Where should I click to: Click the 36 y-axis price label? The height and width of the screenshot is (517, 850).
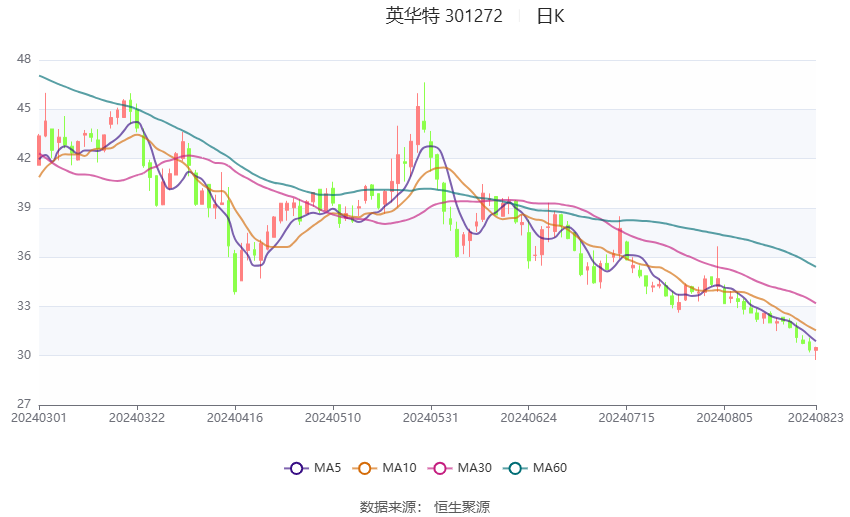24,256
